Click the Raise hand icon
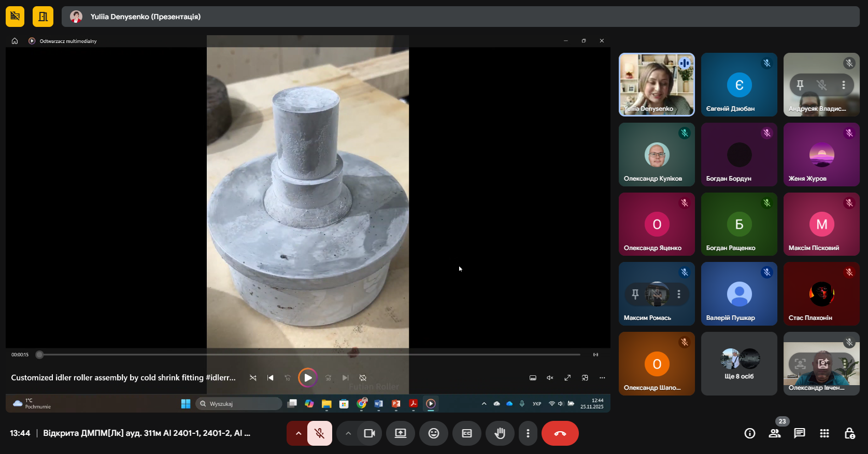The width and height of the screenshot is (868, 454). point(500,433)
